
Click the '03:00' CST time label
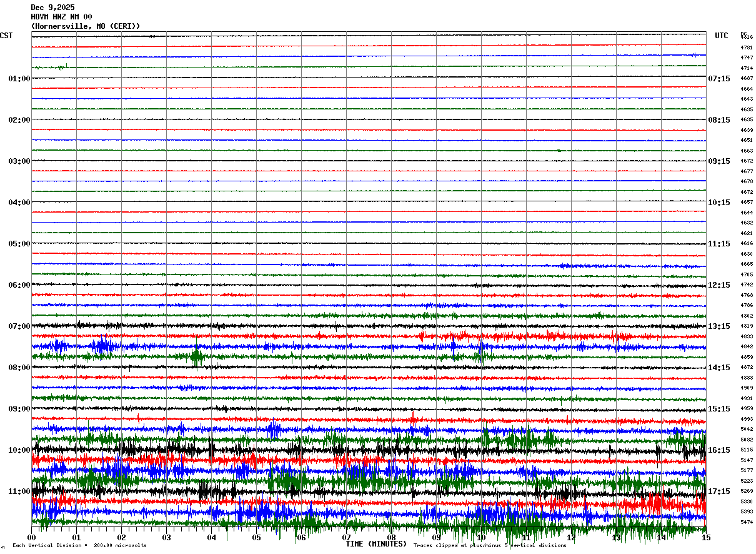(x=19, y=161)
